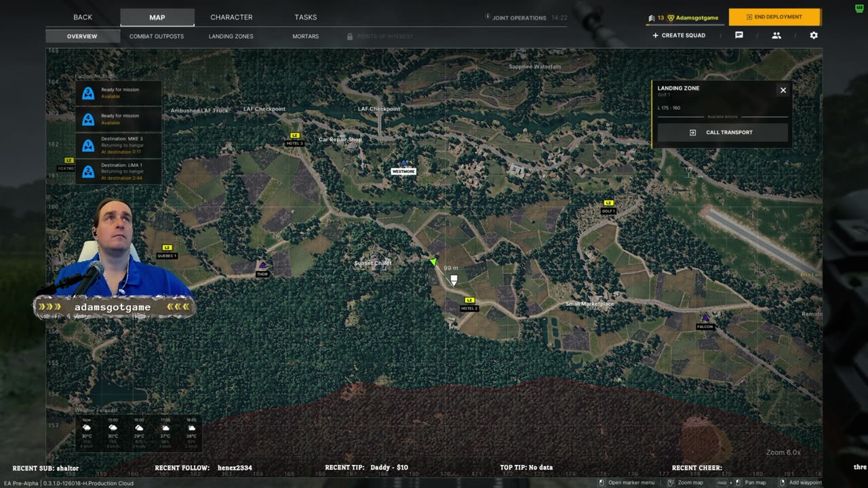Screen dimensions: 868x488
Task: Click the Adamsgotgame player name
Action: tap(697, 18)
